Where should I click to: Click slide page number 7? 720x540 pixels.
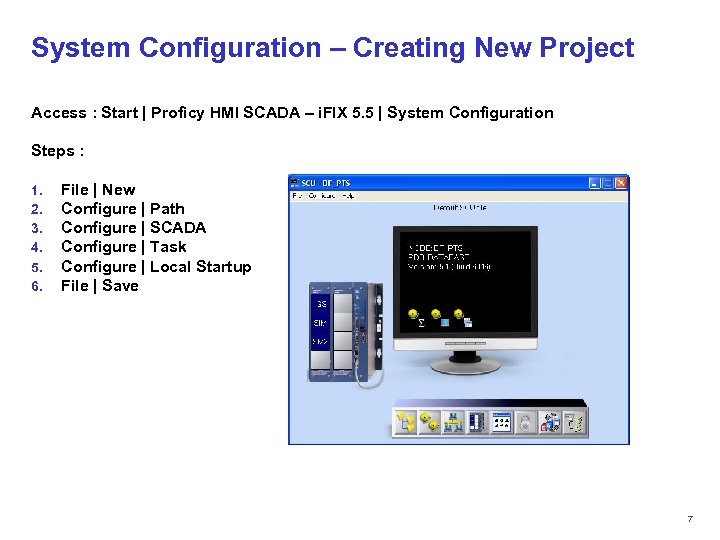click(690, 519)
